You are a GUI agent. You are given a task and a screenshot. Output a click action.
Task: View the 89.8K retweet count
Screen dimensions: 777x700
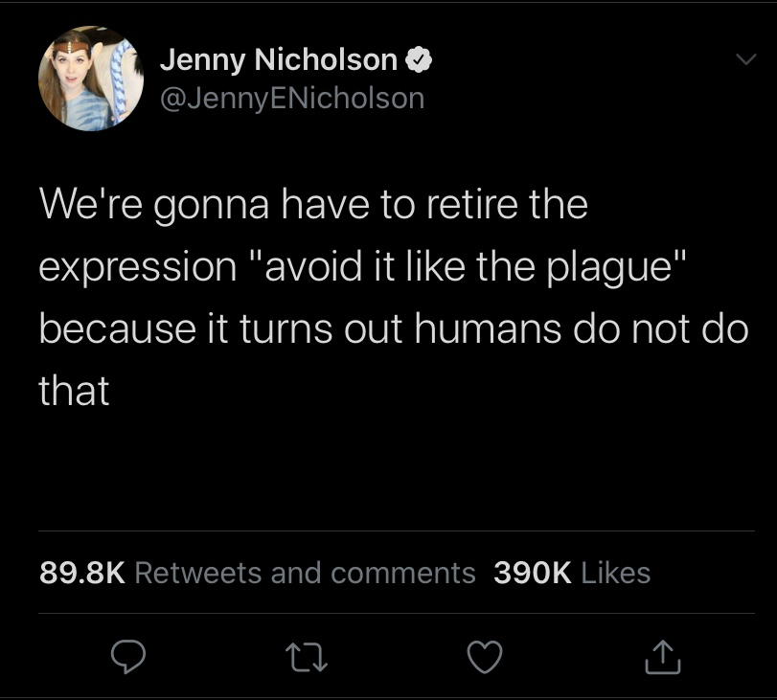82,573
